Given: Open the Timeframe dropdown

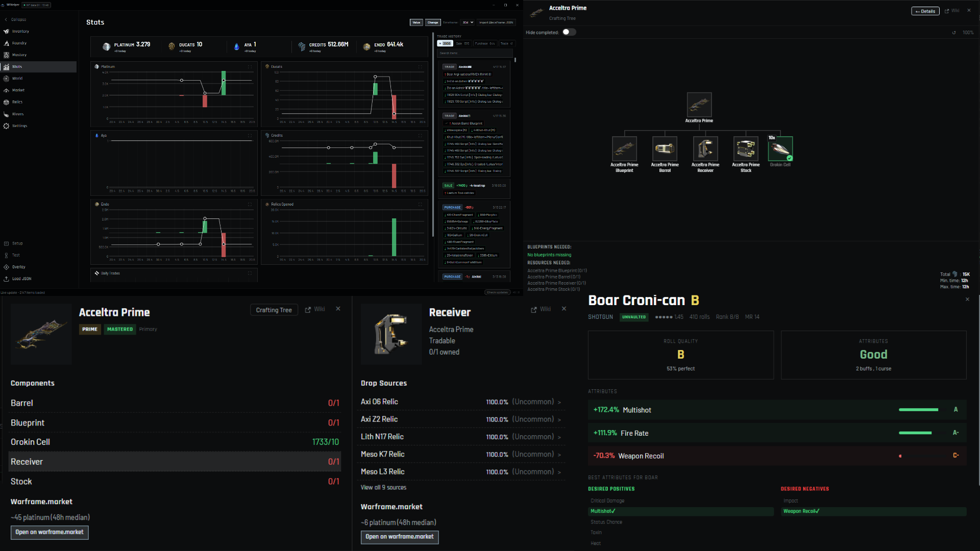Looking at the screenshot, I should (x=468, y=22).
